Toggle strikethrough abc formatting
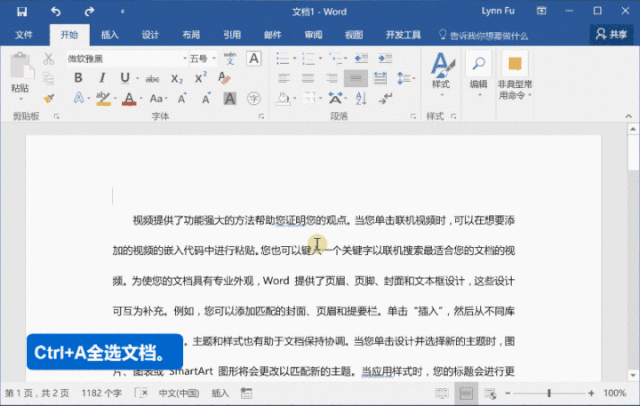640x406 pixels. tap(153, 79)
